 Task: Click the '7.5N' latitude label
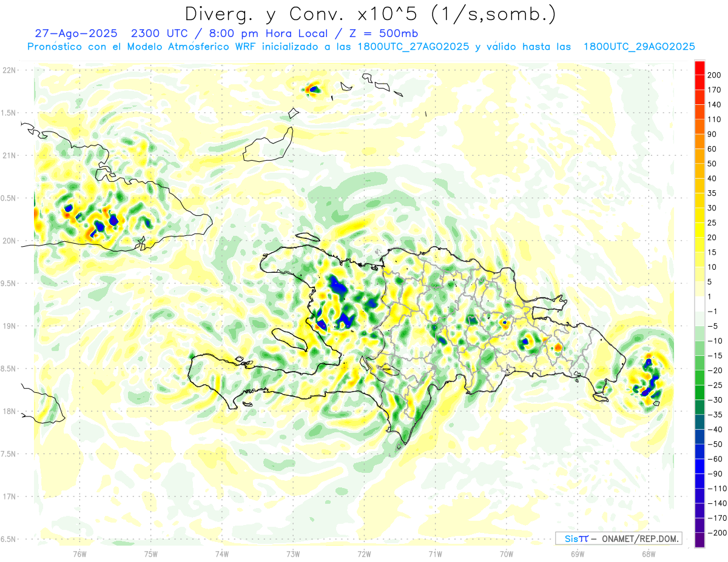pyautogui.click(x=8, y=453)
